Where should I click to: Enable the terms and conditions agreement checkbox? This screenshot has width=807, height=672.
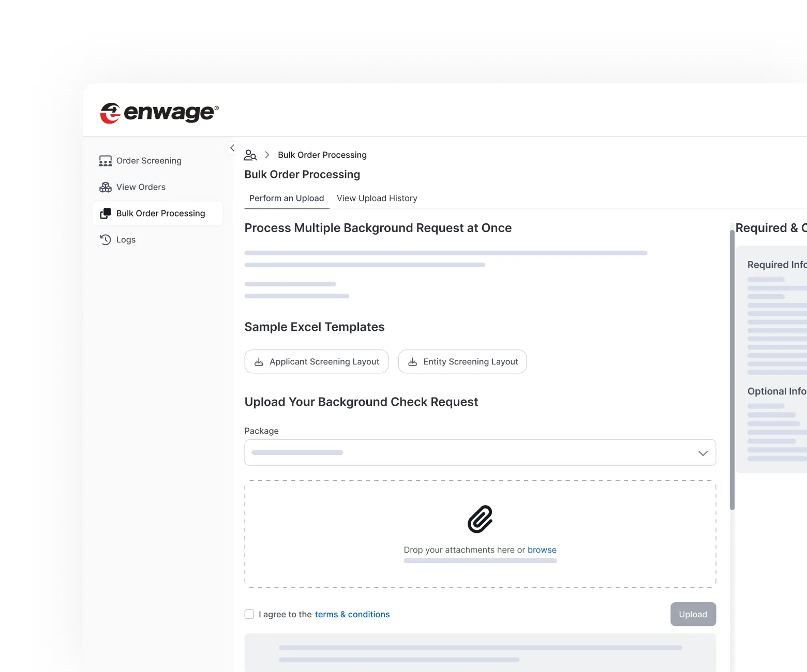(x=249, y=614)
